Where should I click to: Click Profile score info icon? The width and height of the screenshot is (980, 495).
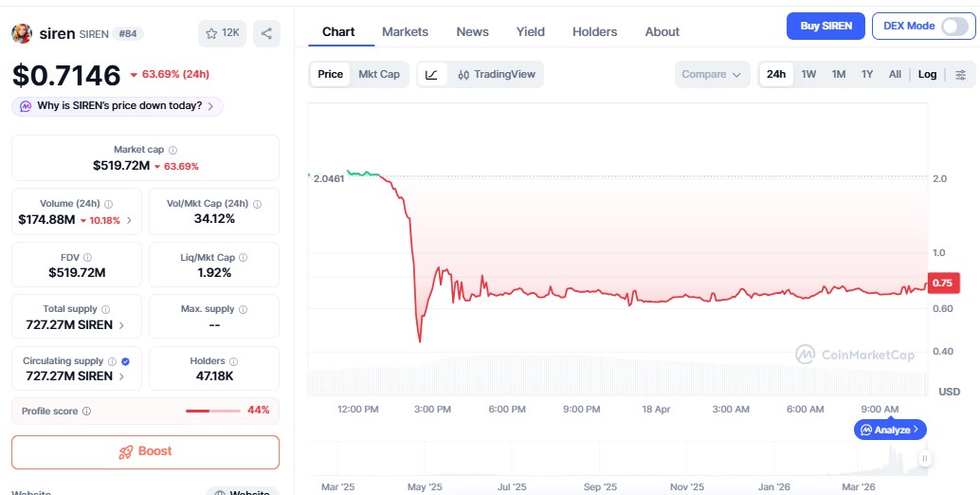87,412
